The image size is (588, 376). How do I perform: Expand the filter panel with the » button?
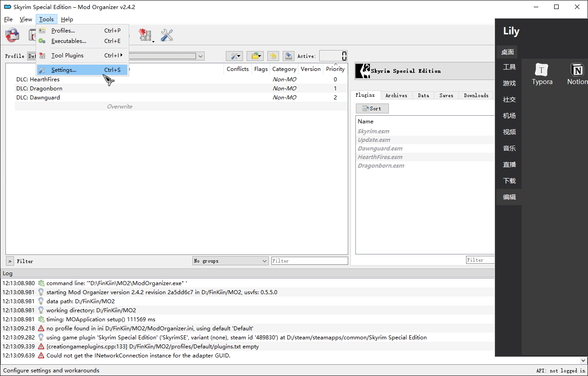click(x=10, y=261)
